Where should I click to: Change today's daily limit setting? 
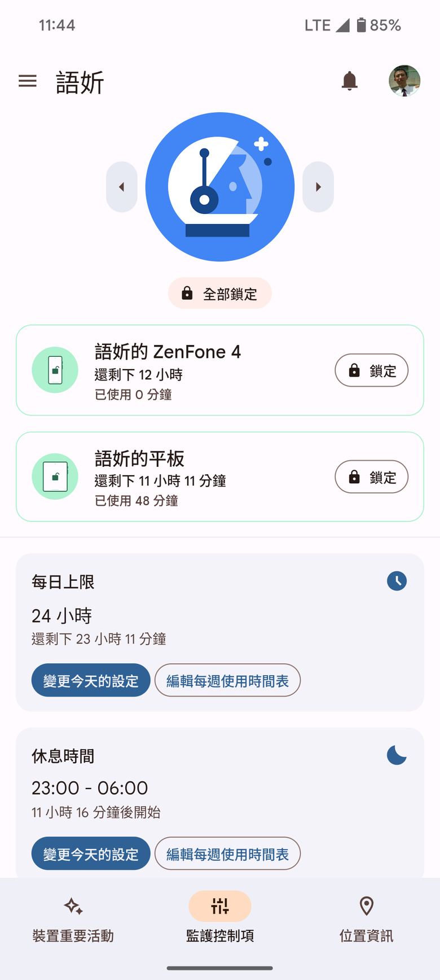[x=91, y=680]
